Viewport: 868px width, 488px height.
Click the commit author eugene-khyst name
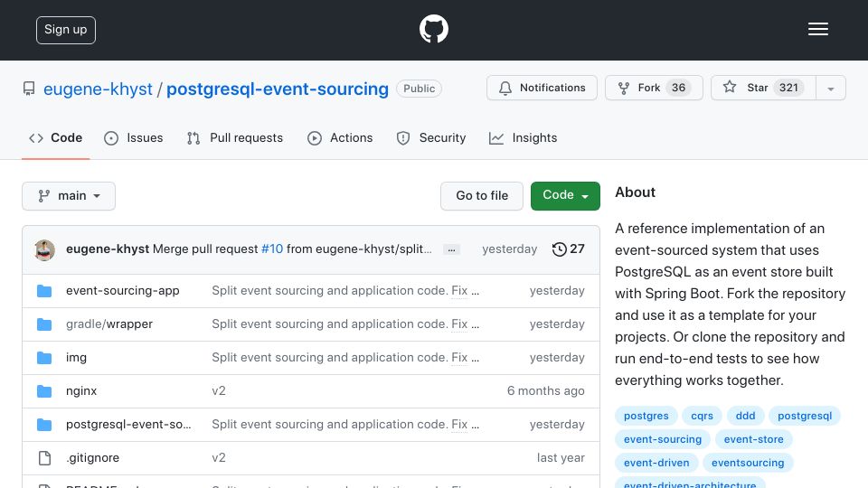point(108,249)
